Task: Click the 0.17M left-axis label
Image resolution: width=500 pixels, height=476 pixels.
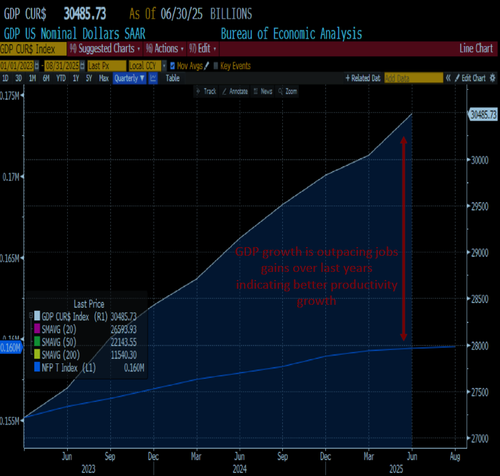Action: tap(11, 177)
